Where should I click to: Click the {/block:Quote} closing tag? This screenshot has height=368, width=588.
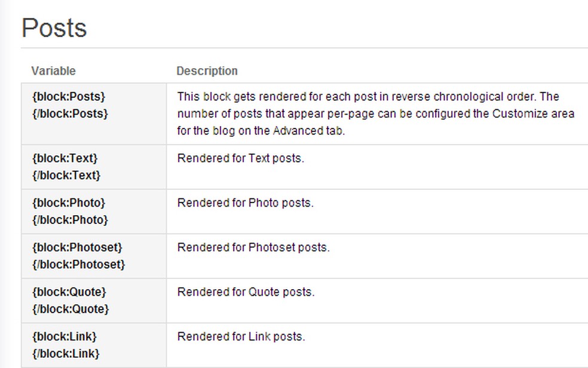71,309
